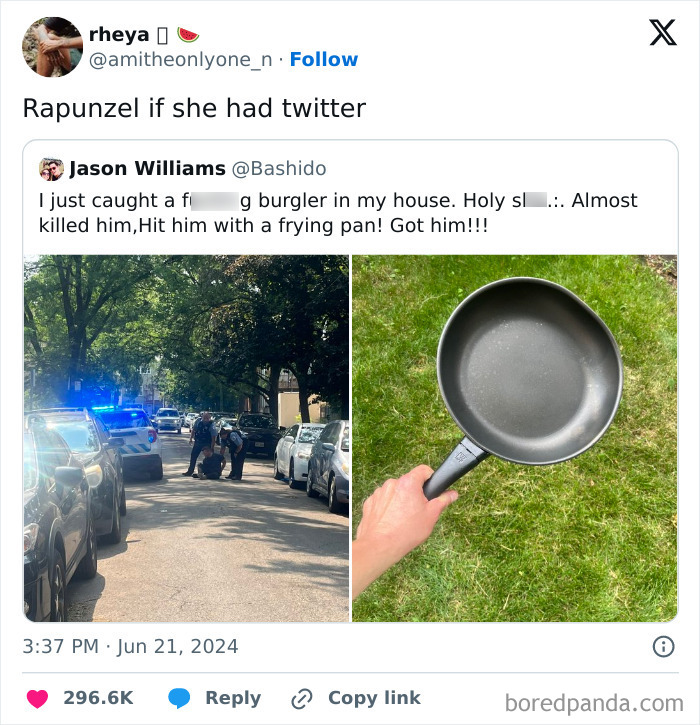Open the @amitheonlyone_n handle

click(x=180, y=60)
